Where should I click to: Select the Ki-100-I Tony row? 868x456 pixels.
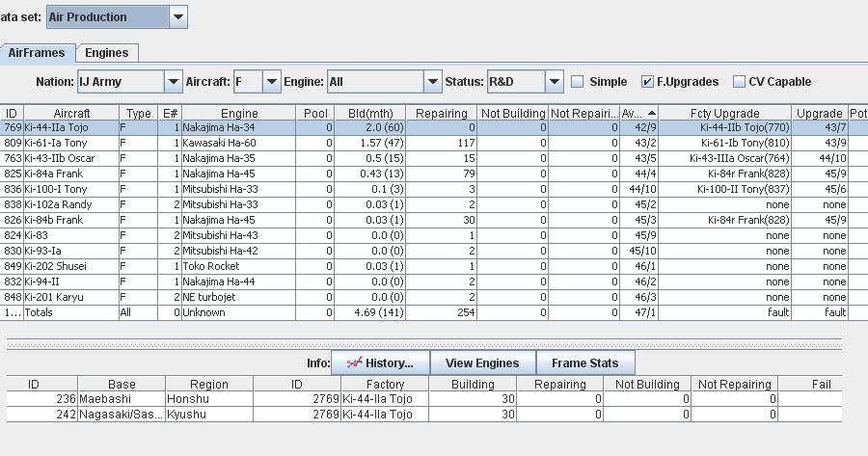coord(434,189)
